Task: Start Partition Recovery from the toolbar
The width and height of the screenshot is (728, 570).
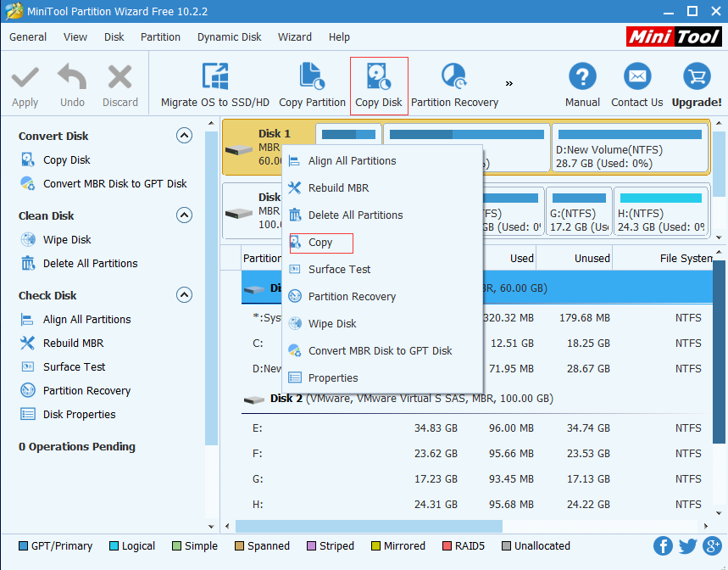Action: tap(454, 86)
